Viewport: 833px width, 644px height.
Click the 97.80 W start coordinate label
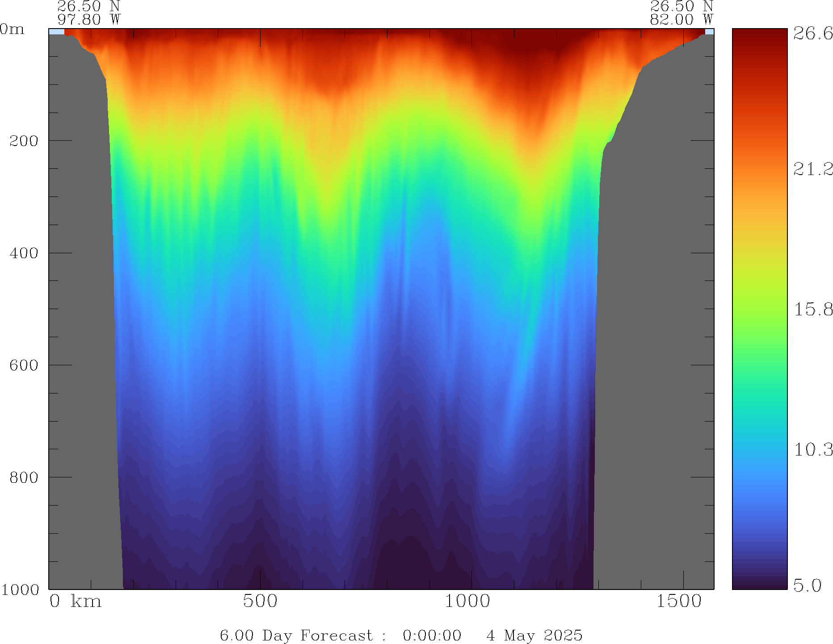89,20
